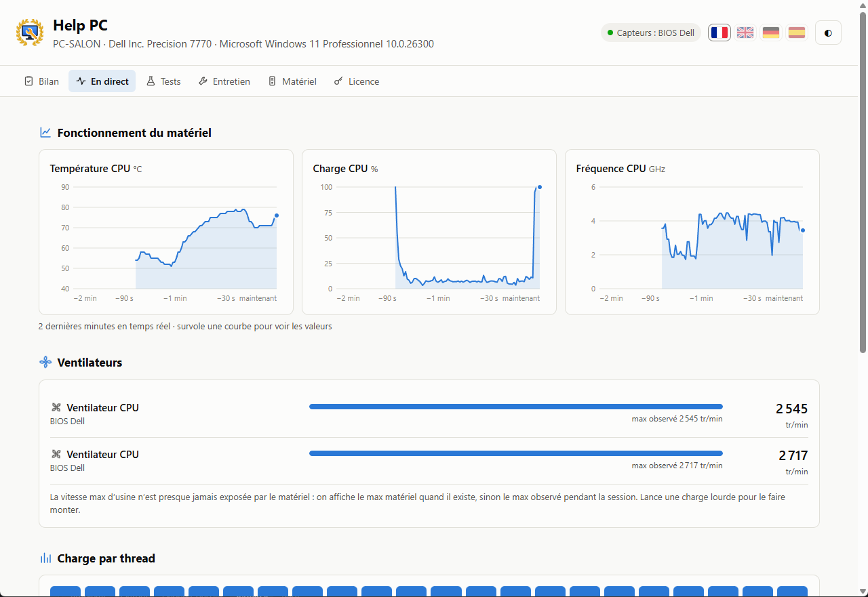The width and height of the screenshot is (868, 597).
Task: Toggle the dark/light theme button
Action: pyautogui.click(x=828, y=33)
